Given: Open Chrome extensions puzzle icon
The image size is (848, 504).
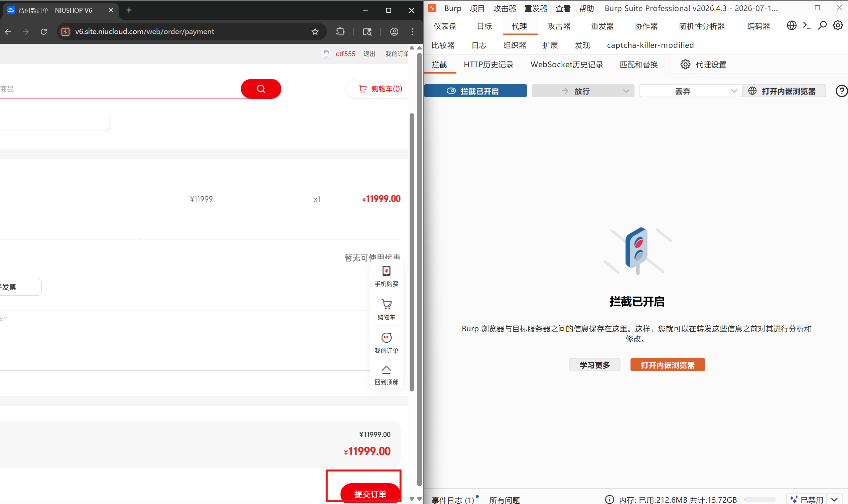Looking at the screenshot, I should pyautogui.click(x=340, y=32).
